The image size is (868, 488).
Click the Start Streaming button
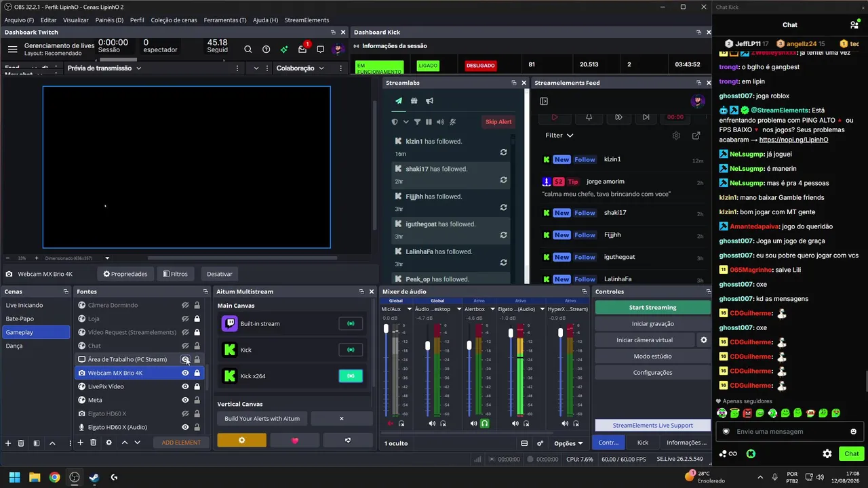[652, 308]
